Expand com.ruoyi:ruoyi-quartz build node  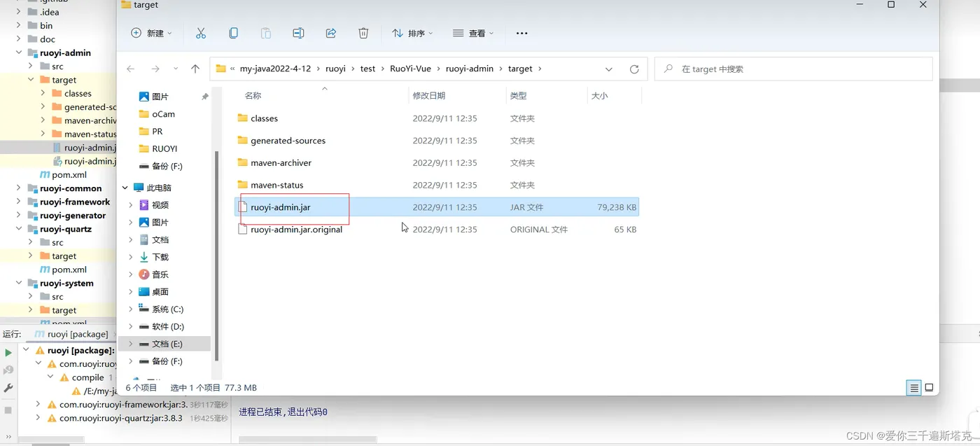[38, 418]
